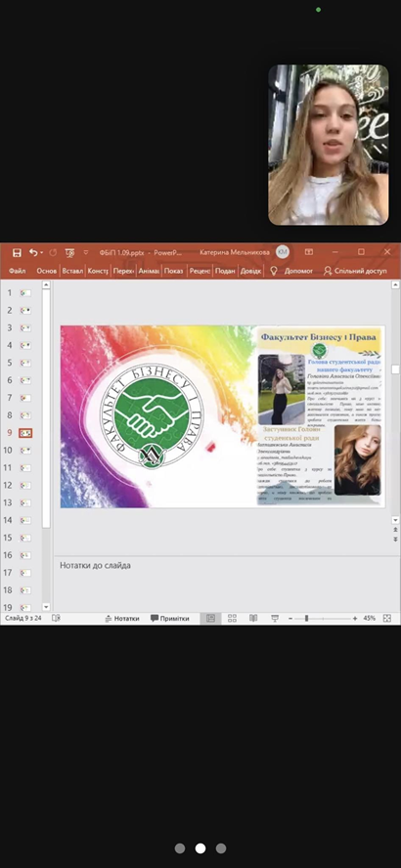
Task: Click the accessibility/spell check status icon
Action: tap(56, 619)
